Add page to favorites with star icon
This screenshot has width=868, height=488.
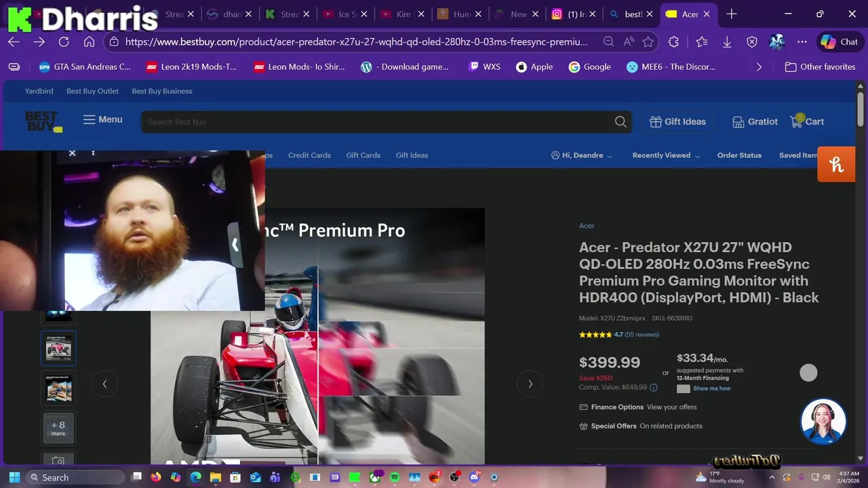click(648, 42)
